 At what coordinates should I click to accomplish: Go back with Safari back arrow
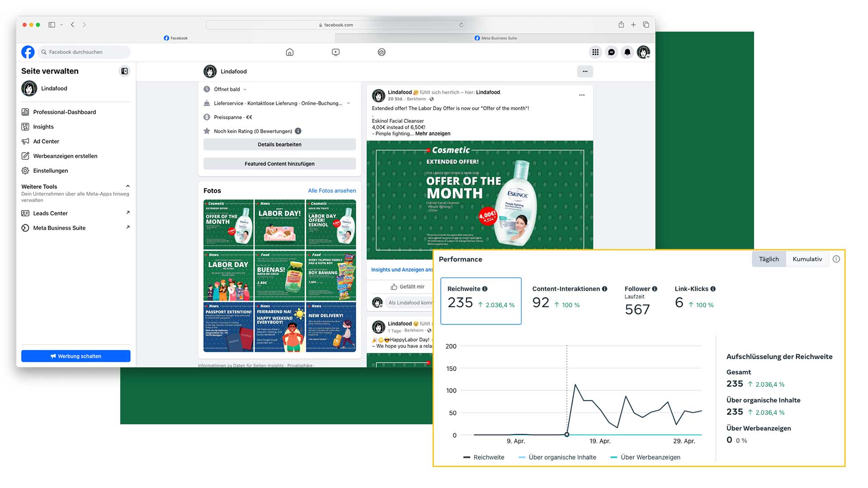pyautogui.click(x=72, y=25)
